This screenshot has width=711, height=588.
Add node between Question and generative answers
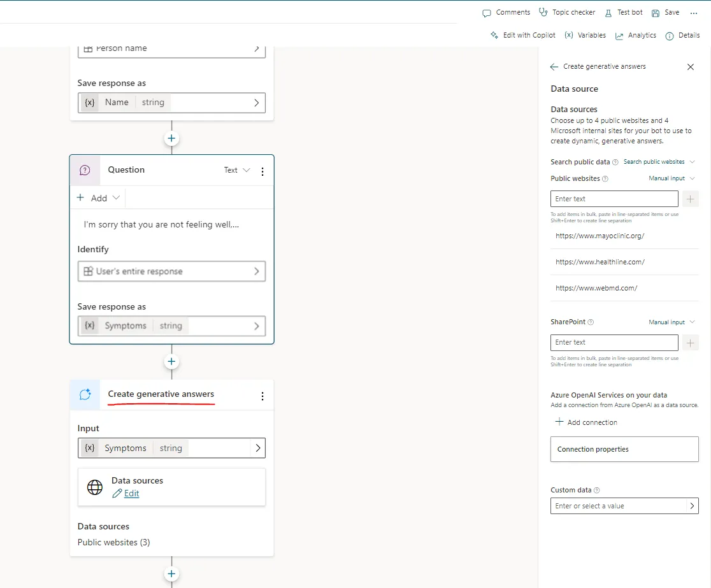click(171, 361)
